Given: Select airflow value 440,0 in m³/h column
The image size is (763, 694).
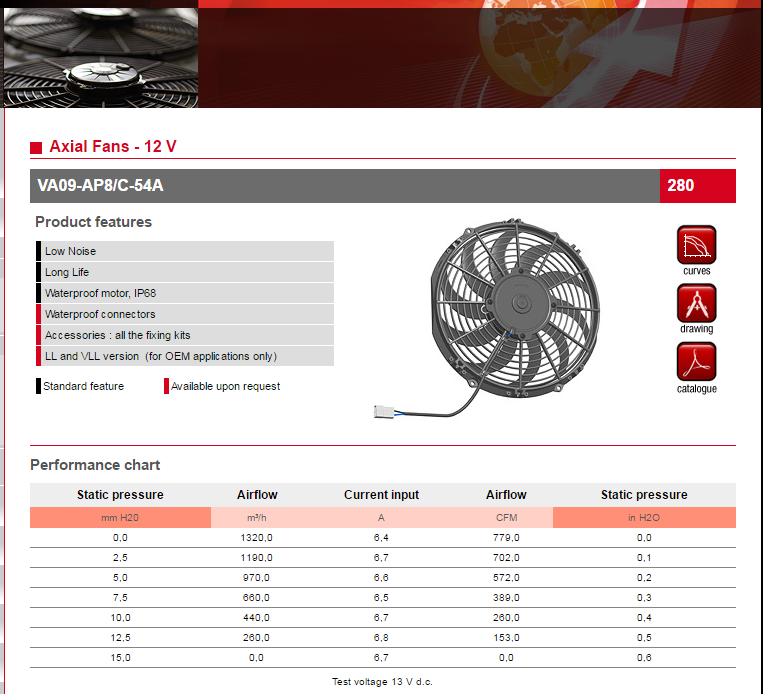Looking at the screenshot, I should click(x=256, y=618).
